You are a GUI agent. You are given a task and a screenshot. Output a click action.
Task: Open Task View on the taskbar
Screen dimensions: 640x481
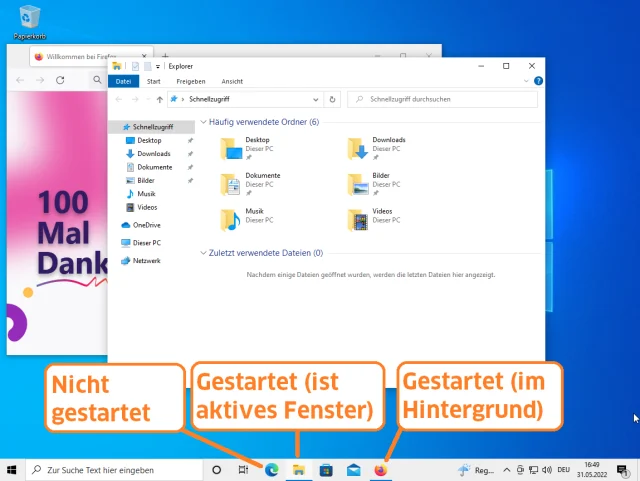click(243, 470)
